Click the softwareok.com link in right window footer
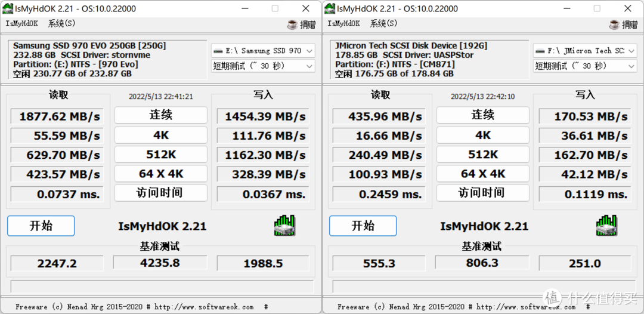 point(526,307)
